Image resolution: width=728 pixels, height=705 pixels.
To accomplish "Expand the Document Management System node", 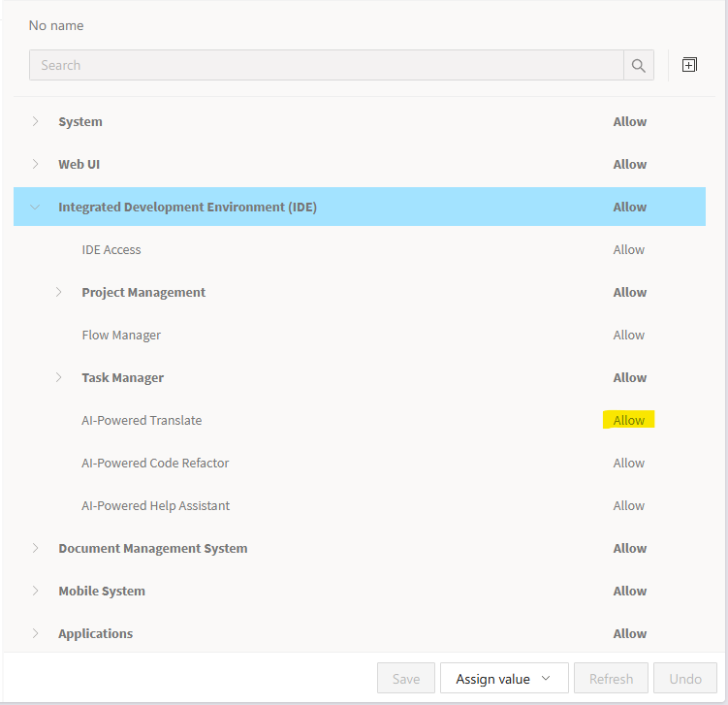I will tap(36, 548).
